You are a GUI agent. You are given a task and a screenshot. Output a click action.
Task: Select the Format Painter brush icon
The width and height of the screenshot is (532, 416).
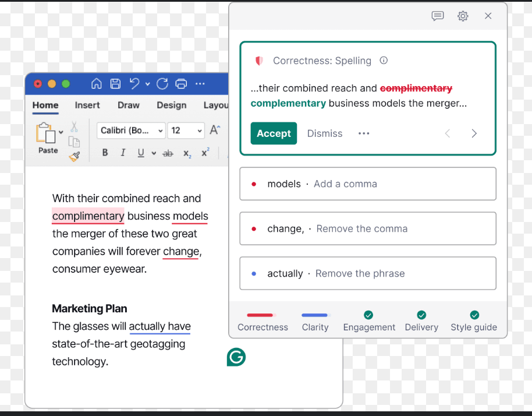tap(74, 156)
